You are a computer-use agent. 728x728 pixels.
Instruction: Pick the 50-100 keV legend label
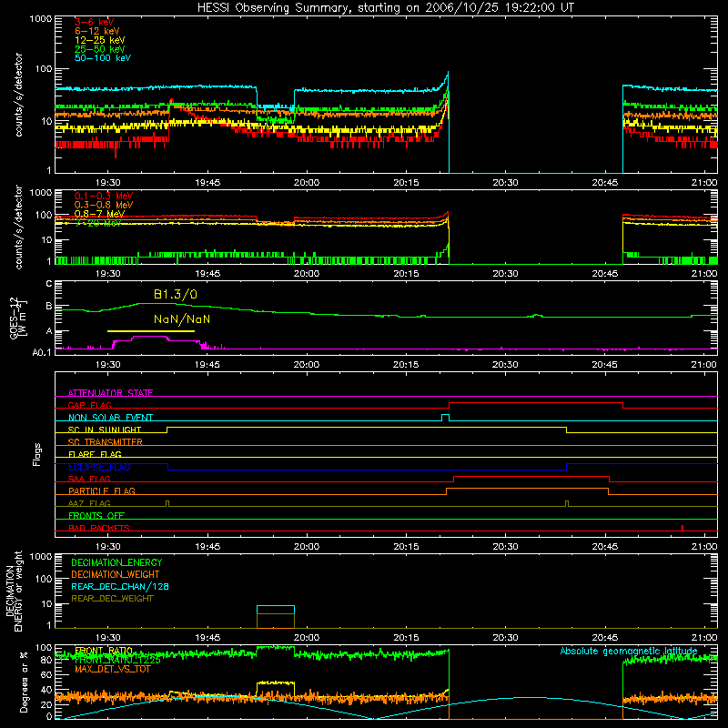103,58
